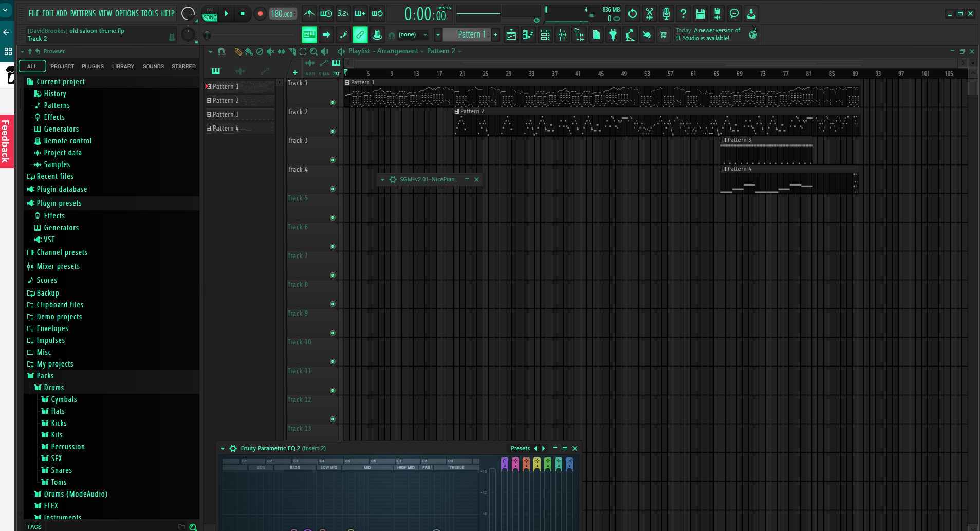Image resolution: width=980 pixels, height=531 pixels.
Task: Select the Draw pencil tool in playlist
Action: (x=238, y=51)
